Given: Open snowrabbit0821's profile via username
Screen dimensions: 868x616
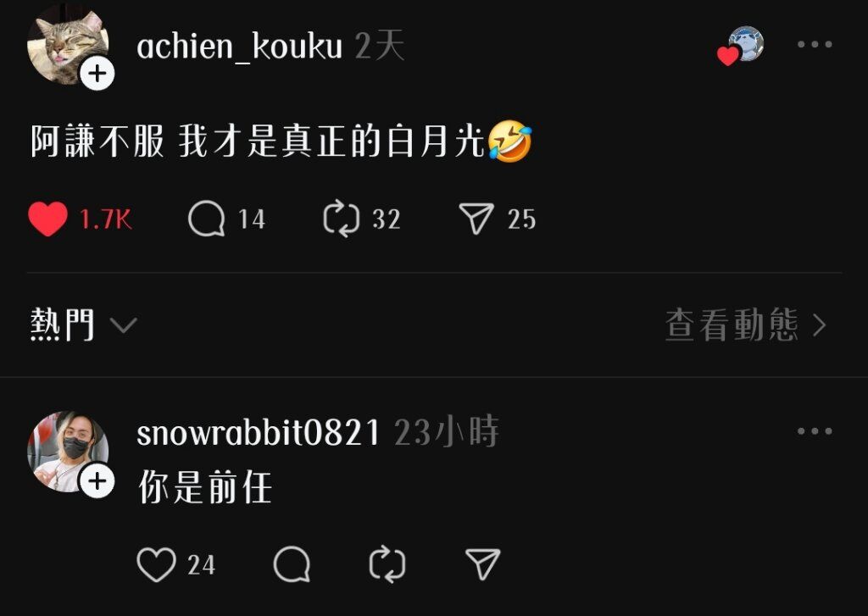Looking at the screenshot, I should click(x=258, y=432).
